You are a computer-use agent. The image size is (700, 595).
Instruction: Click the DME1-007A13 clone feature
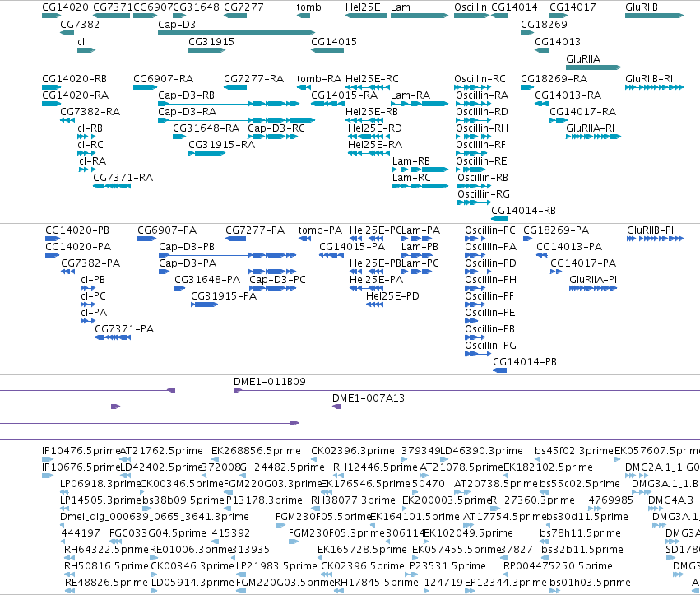pyautogui.click(x=516, y=407)
